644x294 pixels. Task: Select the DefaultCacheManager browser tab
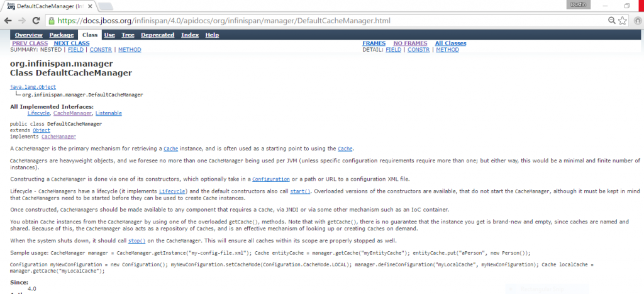[49, 6]
